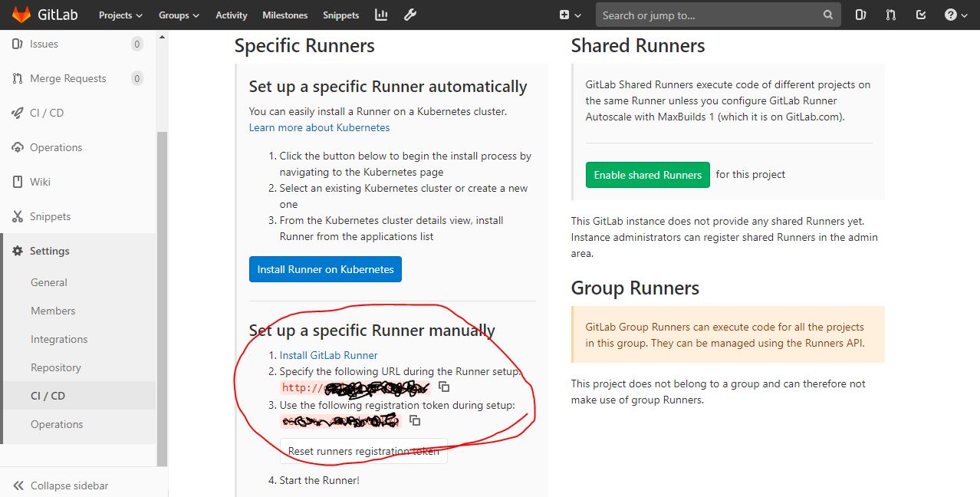
Task: Click the Merge Requests count badge
Action: (137, 78)
